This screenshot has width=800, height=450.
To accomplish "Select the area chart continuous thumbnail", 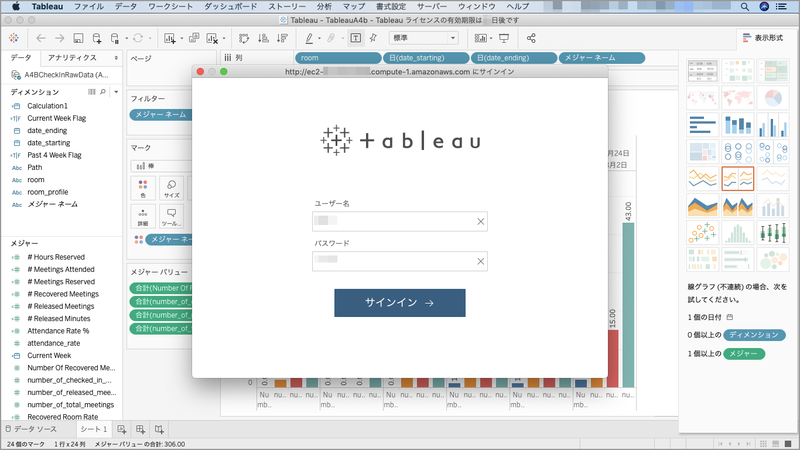I will pyautogui.click(x=703, y=206).
